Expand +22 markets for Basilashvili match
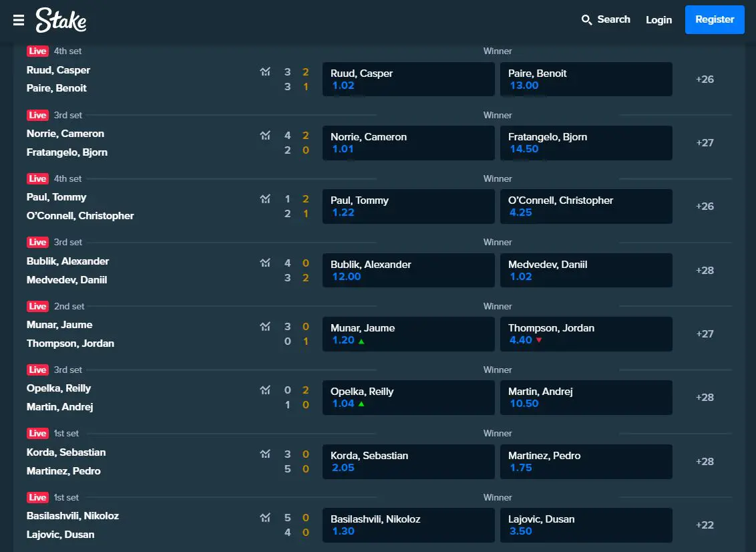The width and height of the screenshot is (756, 552). [x=705, y=525]
